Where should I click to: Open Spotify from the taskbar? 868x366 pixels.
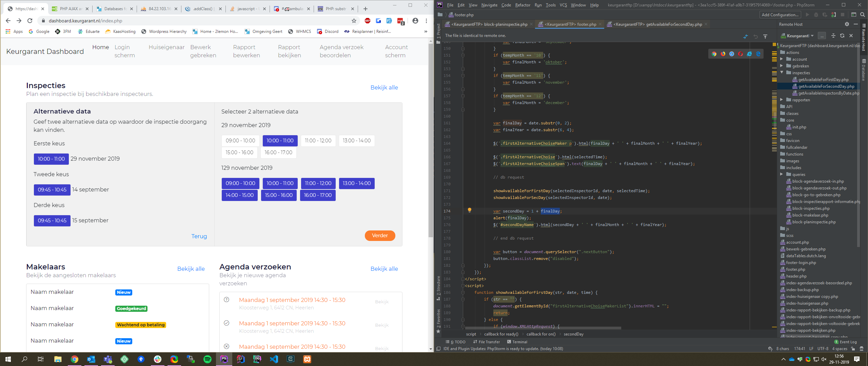(x=208, y=359)
